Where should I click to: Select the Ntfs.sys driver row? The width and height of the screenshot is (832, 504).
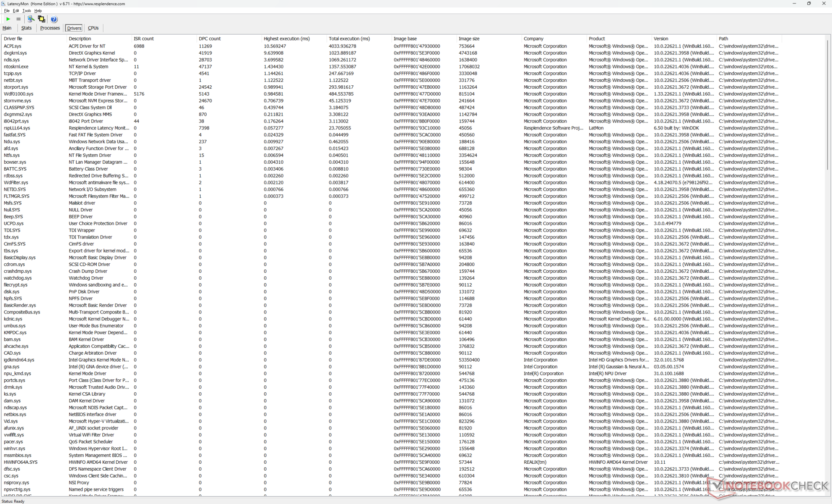[391, 155]
